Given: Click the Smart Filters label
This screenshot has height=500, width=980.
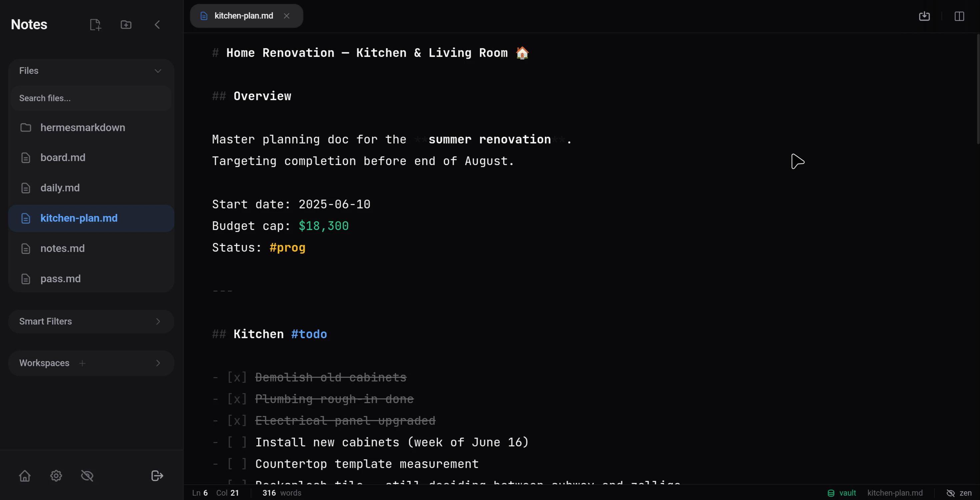Looking at the screenshot, I should pyautogui.click(x=46, y=322).
